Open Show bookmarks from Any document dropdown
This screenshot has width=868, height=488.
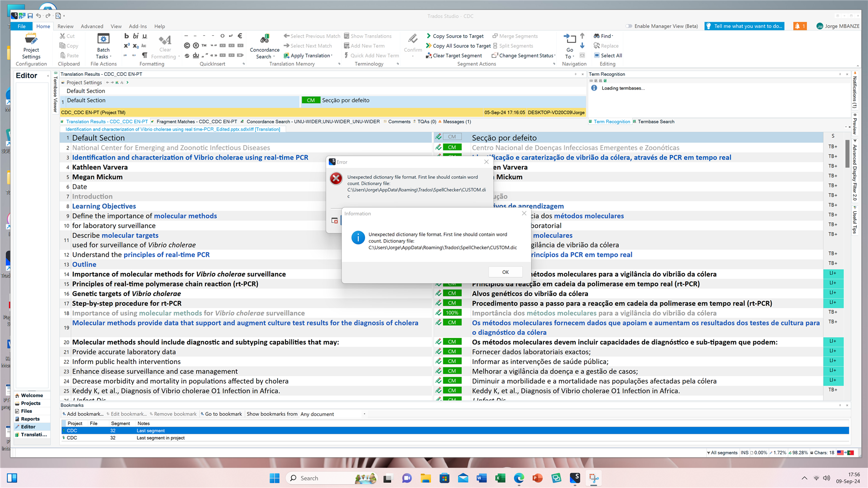coord(332,414)
